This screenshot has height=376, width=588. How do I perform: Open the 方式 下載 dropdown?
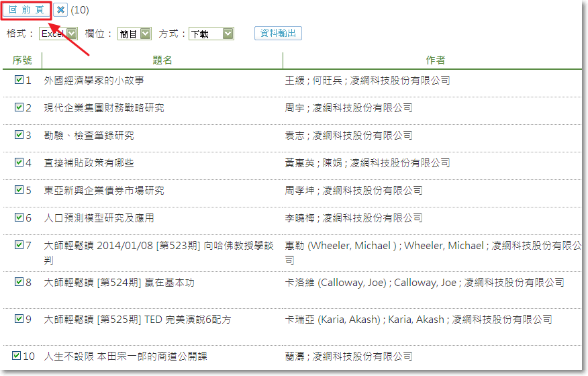pos(211,34)
